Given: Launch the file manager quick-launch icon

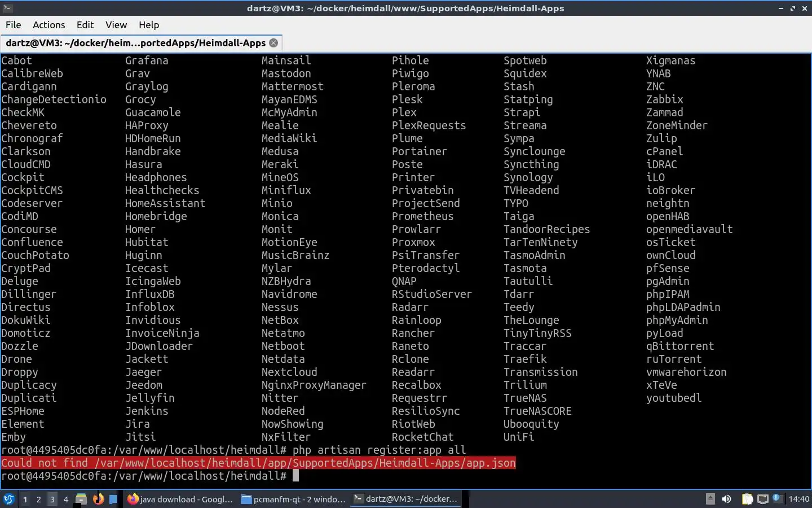Looking at the screenshot, I should pyautogui.click(x=81, y=499).
